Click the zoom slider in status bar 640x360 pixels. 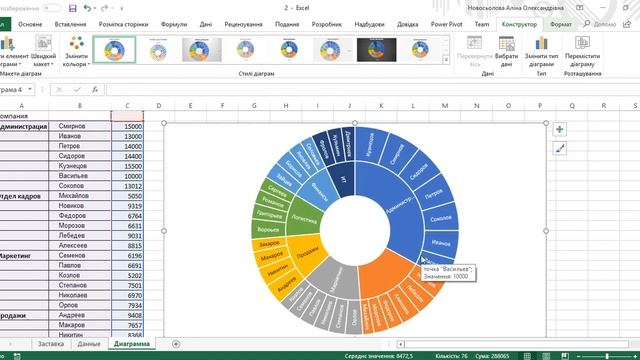(607, 356)
